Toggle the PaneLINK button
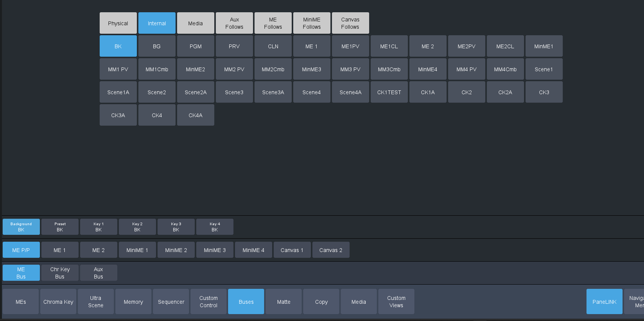 click(x=604, y=301)
